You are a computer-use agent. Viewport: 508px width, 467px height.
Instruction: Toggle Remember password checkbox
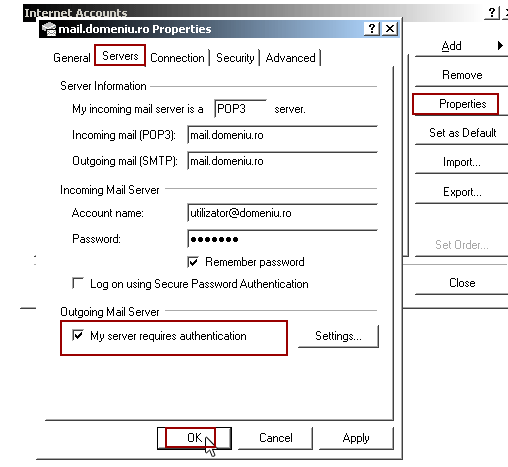pyautogui.click(x=193, y=262)
